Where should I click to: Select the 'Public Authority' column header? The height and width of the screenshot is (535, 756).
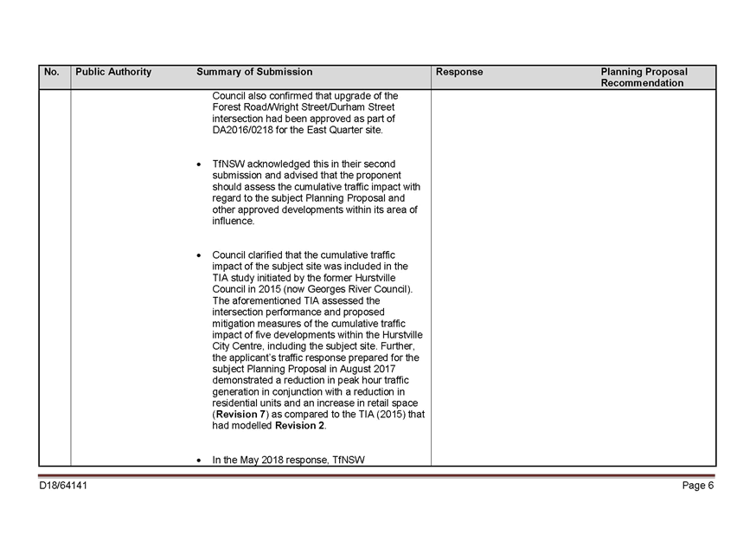113,72
